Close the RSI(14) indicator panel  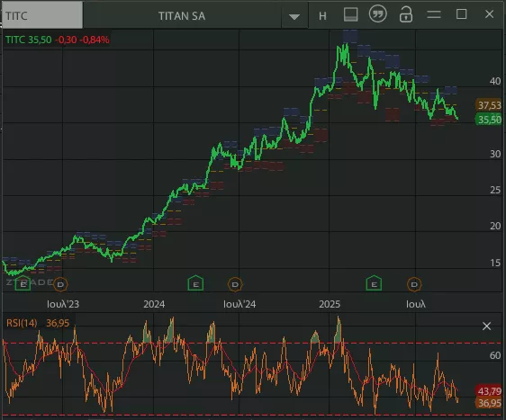[x=486, y=326]
